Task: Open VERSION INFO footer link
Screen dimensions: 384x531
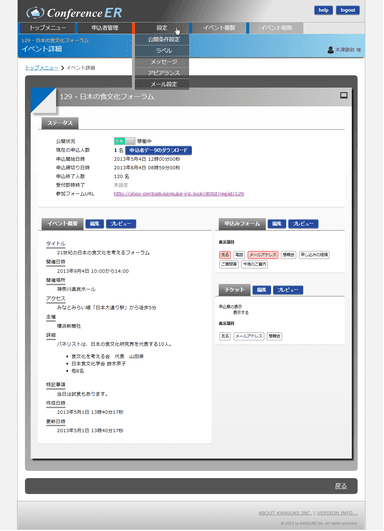Action: 337,513
